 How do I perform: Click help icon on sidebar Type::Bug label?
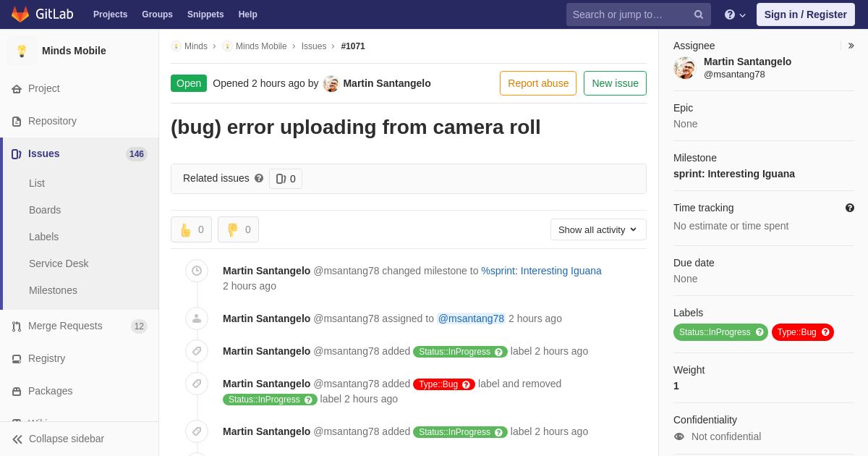click(825, 332)
